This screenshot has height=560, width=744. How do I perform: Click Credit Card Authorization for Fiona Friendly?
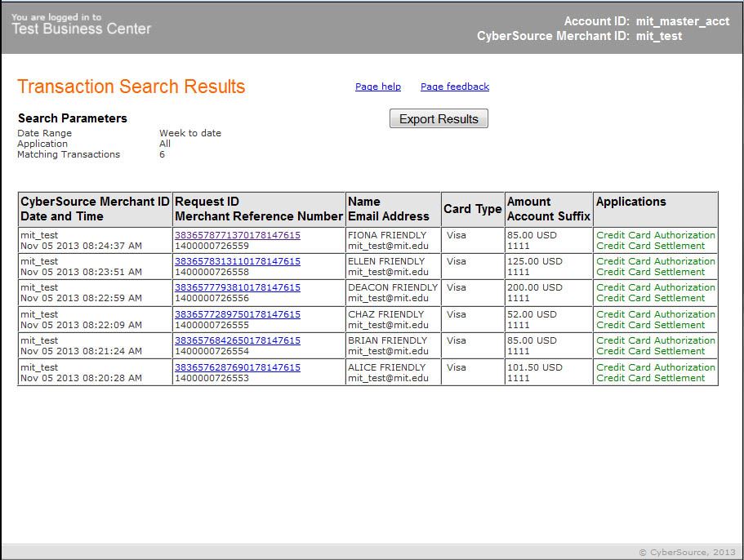pos(655,235)
